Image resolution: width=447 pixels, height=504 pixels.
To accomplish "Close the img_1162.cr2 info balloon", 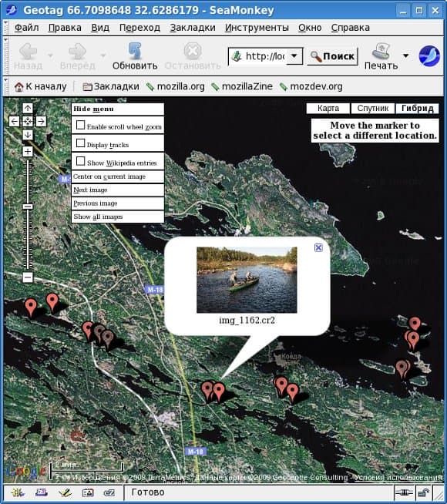I will pyautogui.click(x=318, y=247).
